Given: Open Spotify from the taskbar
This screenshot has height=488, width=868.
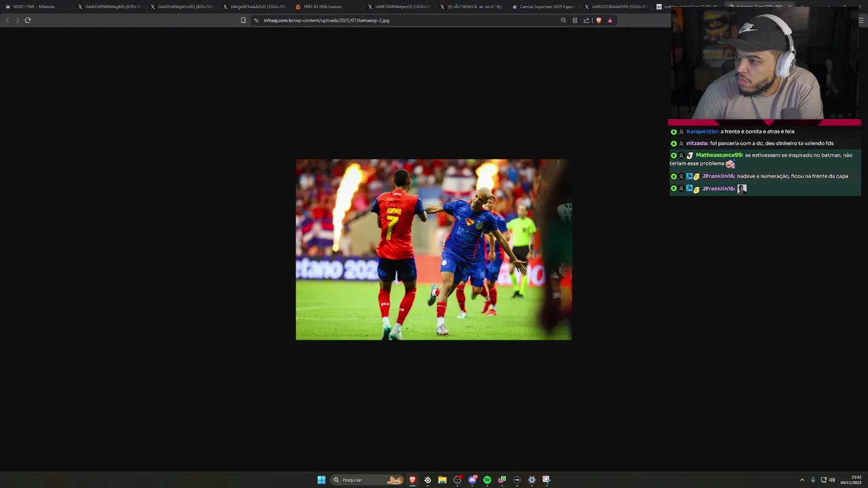Looking at the screenshot, I should pos(487,480).
